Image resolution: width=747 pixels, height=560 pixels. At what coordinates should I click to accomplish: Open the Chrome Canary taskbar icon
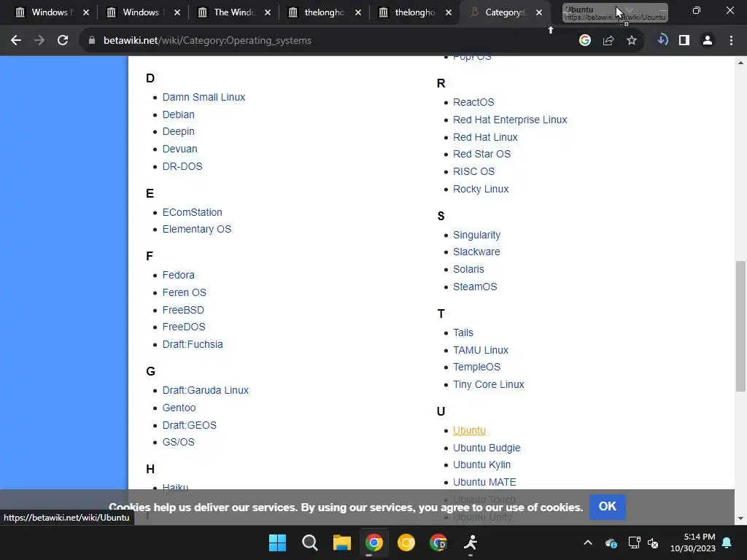(x=406, y=542)
